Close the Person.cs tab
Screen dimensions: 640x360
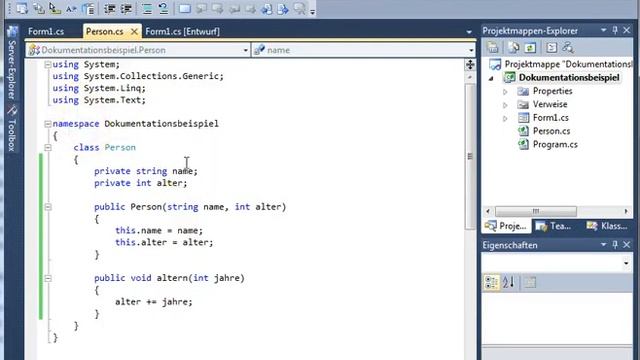coord(134,31)
